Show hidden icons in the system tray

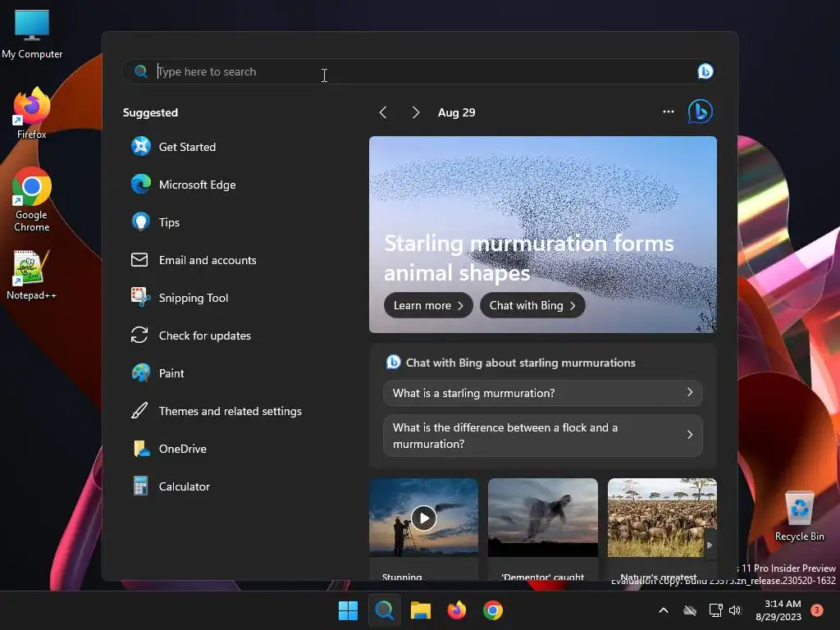click(663, 610)
